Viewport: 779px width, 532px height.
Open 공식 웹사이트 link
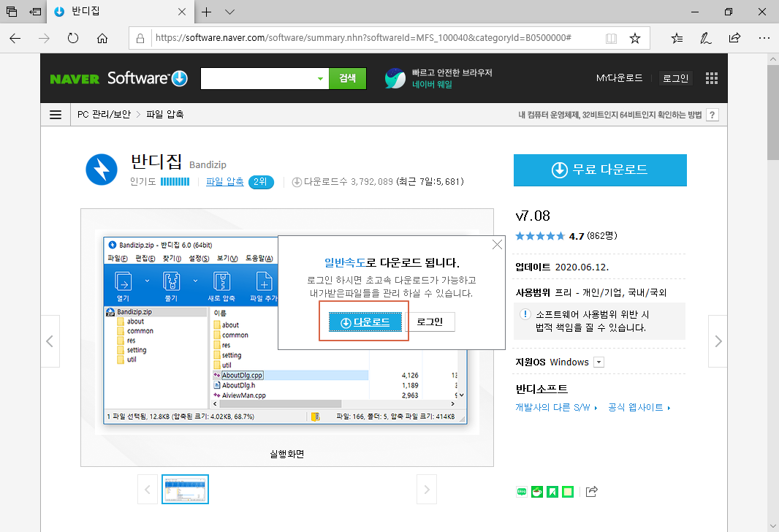pyautogui.click(x=639, y=407)
